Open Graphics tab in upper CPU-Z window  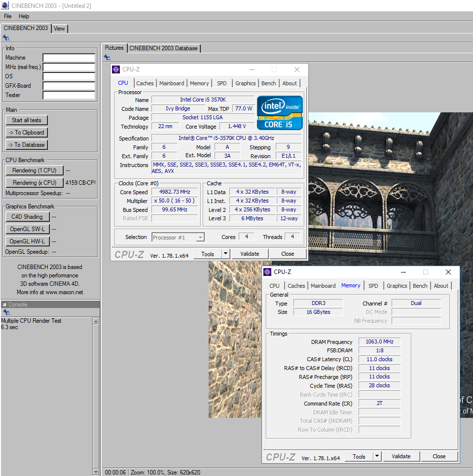(246, 83)
